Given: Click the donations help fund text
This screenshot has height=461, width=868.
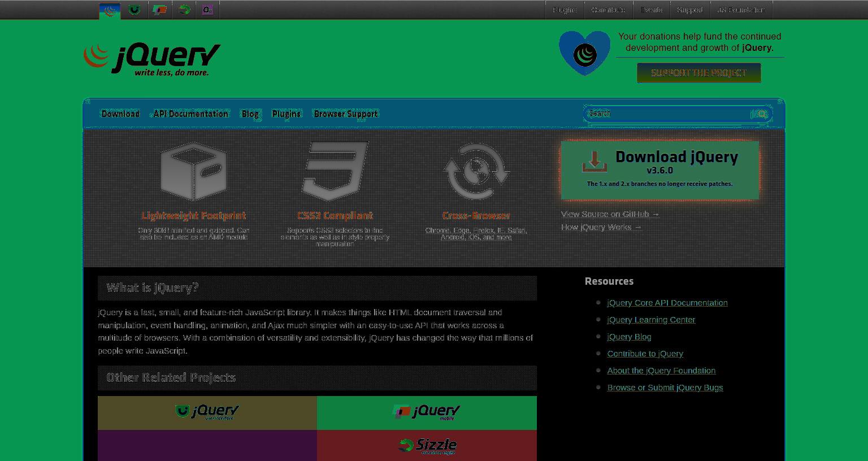Looking at the screenshot, I should point(700,42).
